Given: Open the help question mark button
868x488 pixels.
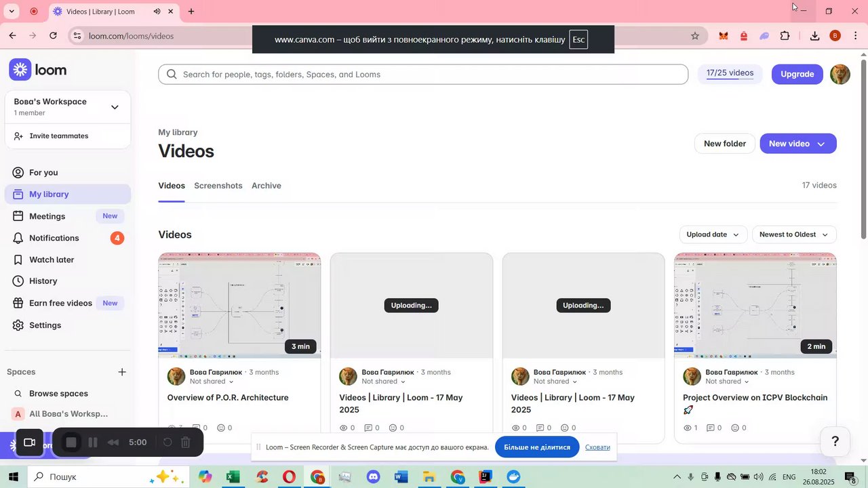Looking at the screenshot, I should click(835, 441).
